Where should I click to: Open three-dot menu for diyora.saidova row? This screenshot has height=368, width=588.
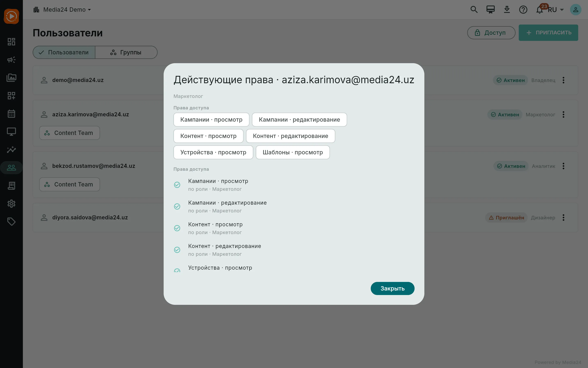563,218
